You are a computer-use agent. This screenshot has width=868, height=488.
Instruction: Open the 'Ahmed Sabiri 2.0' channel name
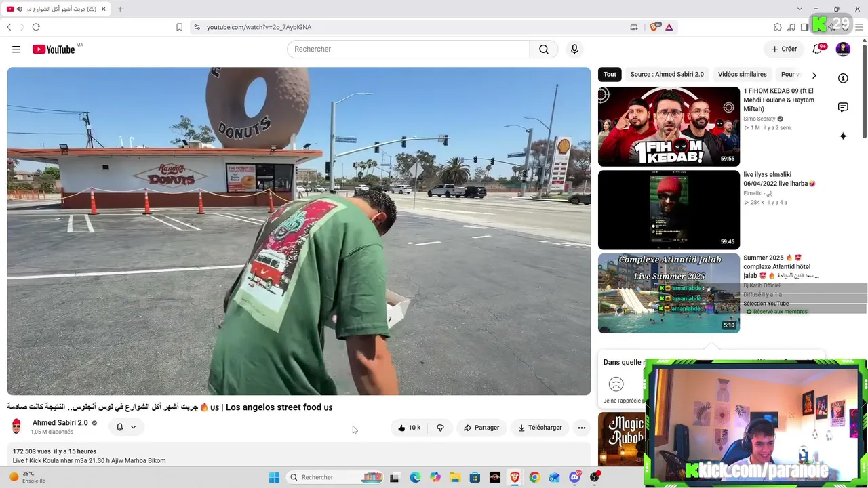pyautogui.click(x=60, y=423)
